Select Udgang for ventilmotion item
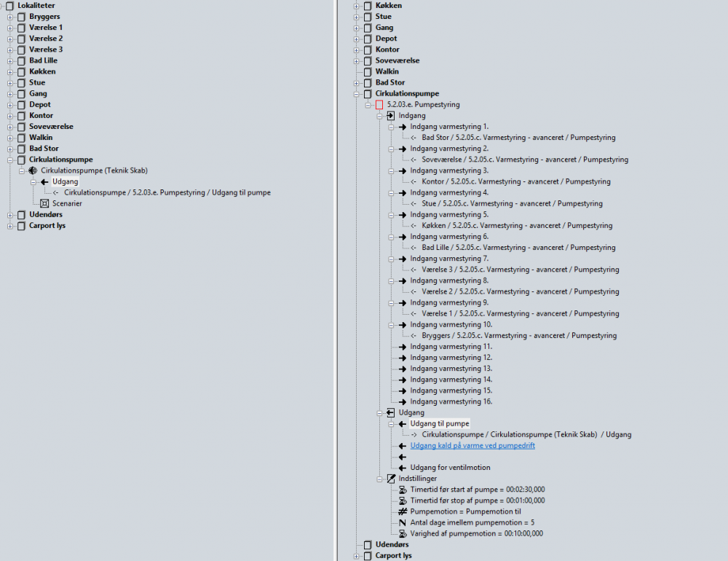The width and height of the screenshot is (728, 561). (x=450, y=467)
